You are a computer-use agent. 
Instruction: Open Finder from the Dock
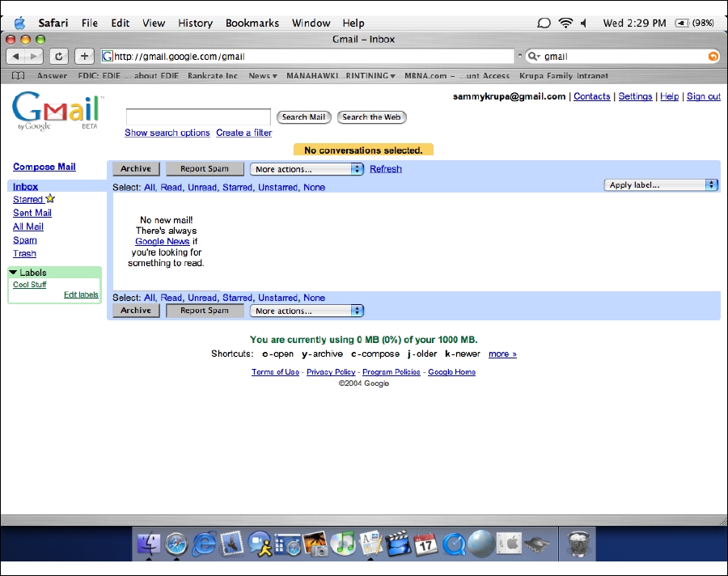[x=149, y=543]
